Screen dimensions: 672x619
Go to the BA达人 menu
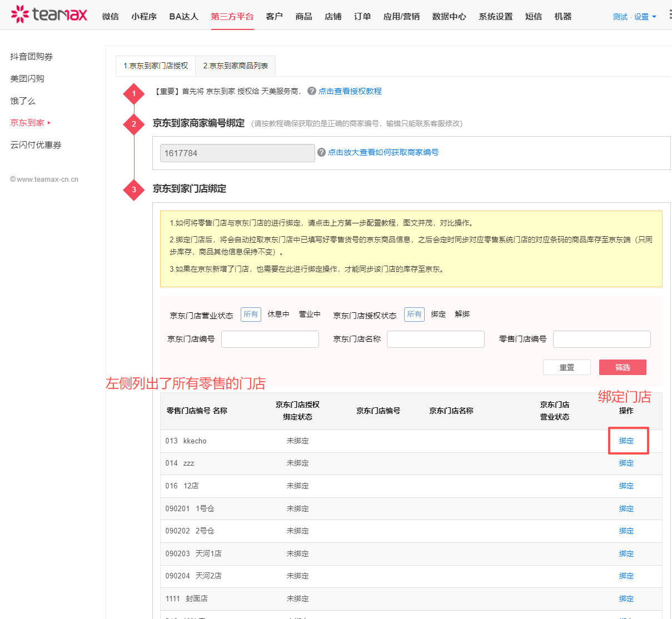point(184,17)
